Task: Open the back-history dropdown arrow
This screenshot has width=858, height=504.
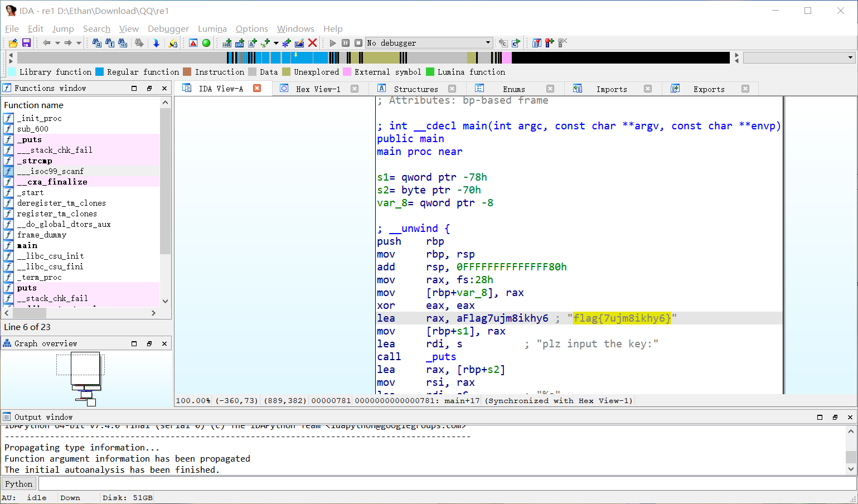Action: (57, 43)
